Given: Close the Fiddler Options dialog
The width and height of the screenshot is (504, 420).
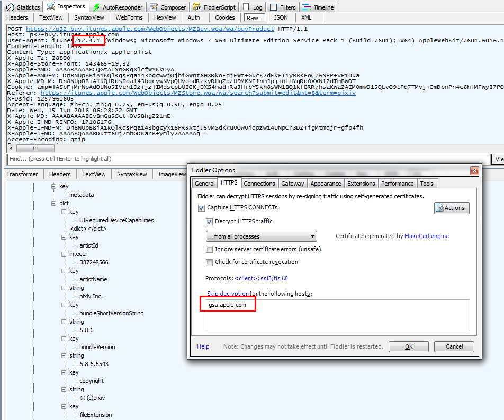Looking at the screenshot, I should click(x=474, y=170).
